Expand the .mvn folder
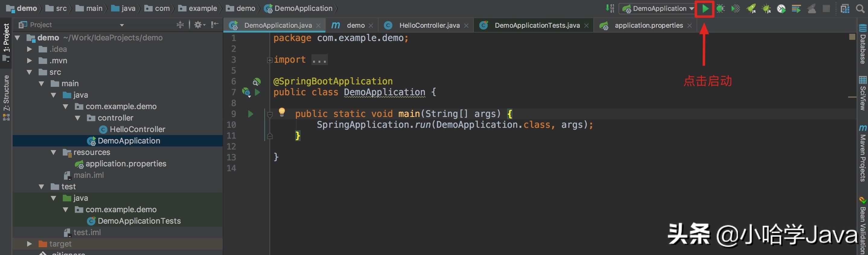 [x=29, y=61]
